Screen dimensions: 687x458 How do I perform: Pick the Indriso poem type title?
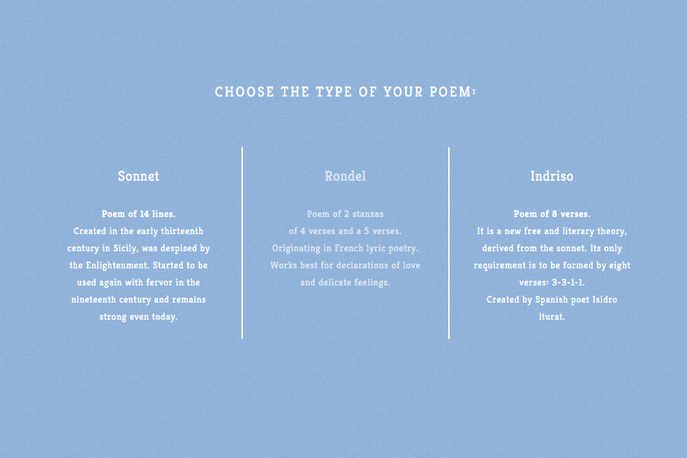coord(551,176)
